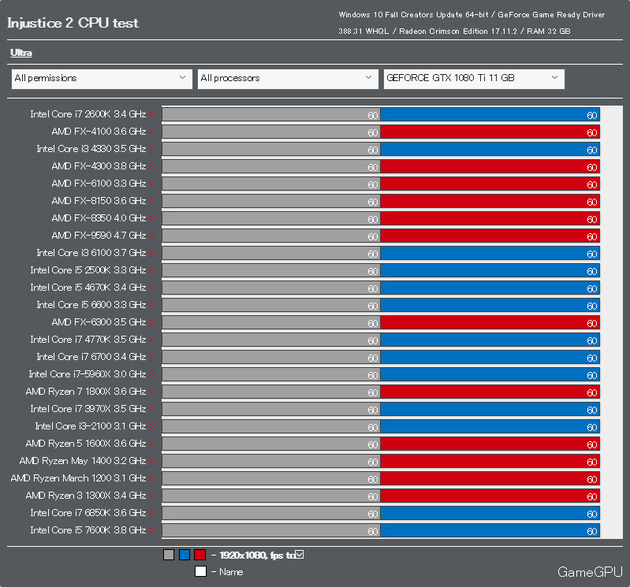Open the GEFORCE GTX 1080 Ti dropdown
The width and height of the screenshot is (630, 587).
pyautogui.click(x=474, y=78)
